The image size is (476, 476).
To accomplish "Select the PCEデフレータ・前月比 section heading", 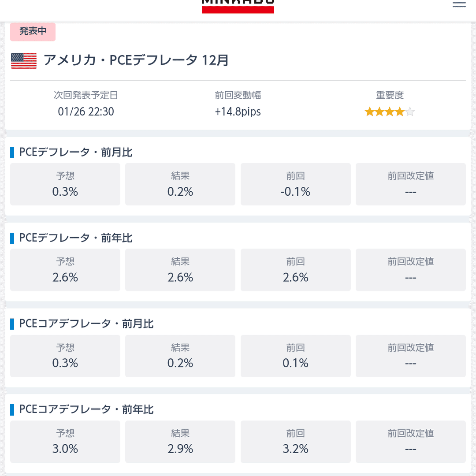I will [76, 152].
